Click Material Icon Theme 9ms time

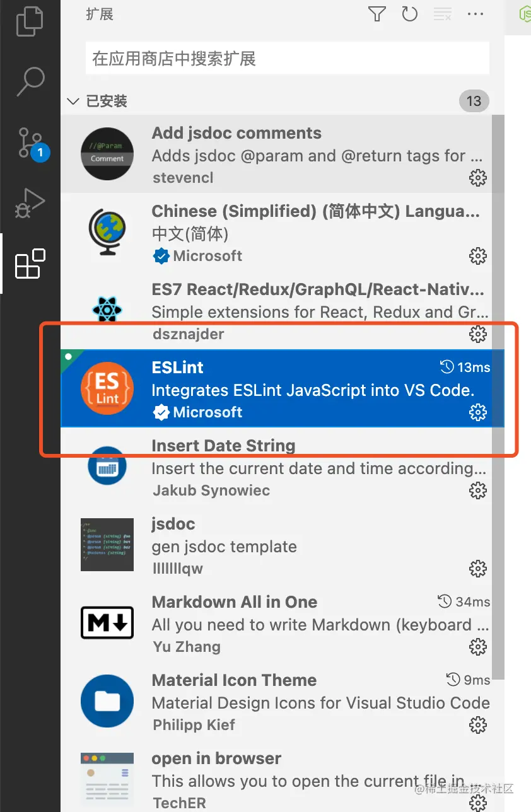click(x=468, y=680)
